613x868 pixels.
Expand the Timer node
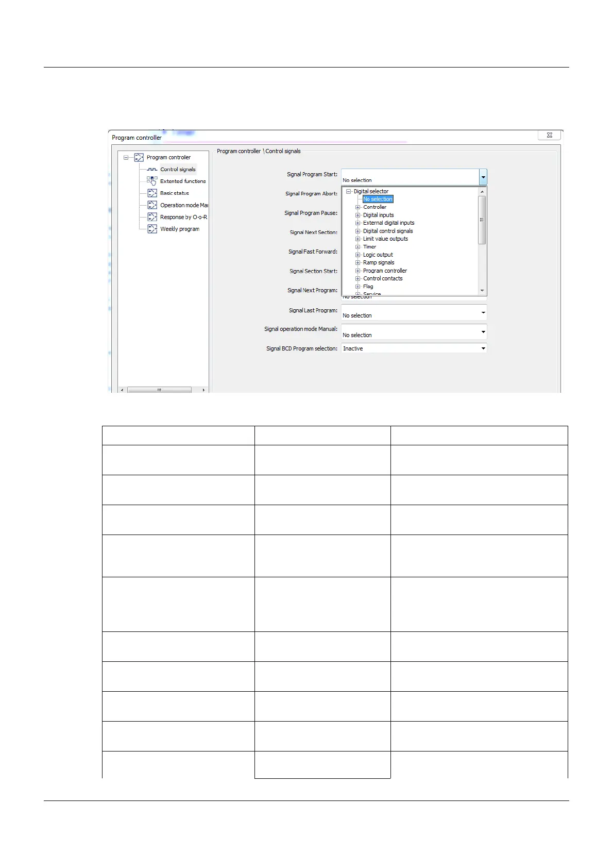(x=358, y=247)
